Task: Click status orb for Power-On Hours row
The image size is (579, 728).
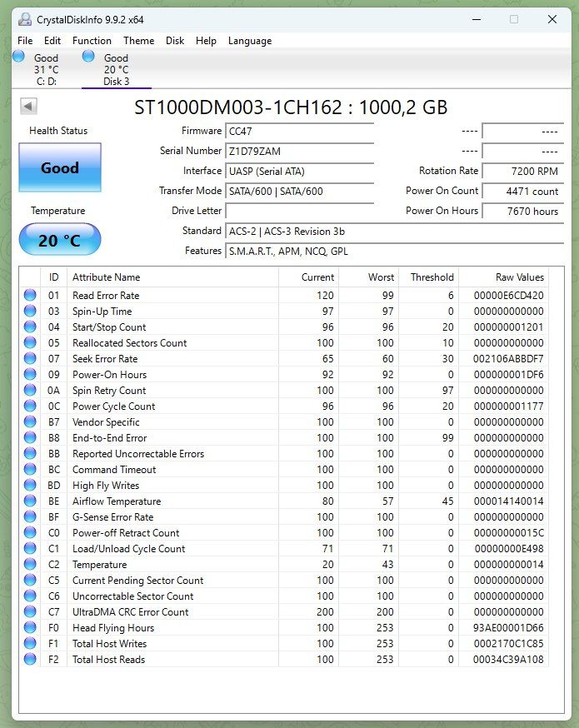Action: [30, 374]
